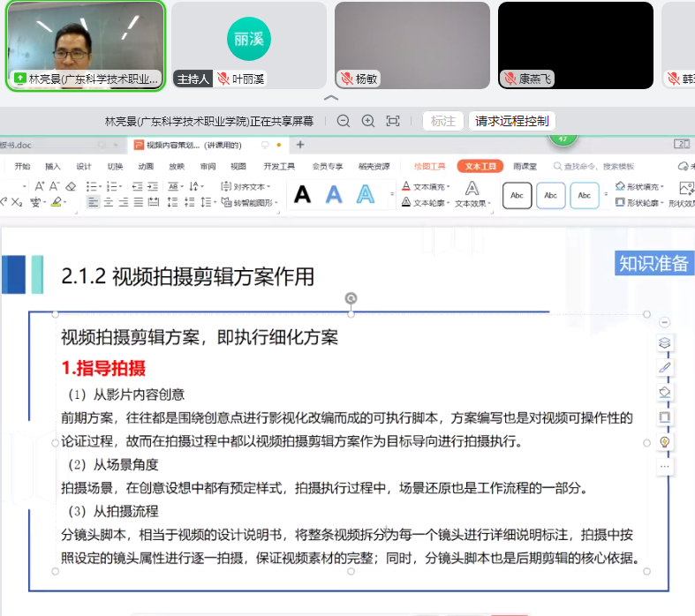Open 对齐文本 dropdown
Image resolution: width=695 pixels, height=616 pixels.
click(x=246, y=186)
